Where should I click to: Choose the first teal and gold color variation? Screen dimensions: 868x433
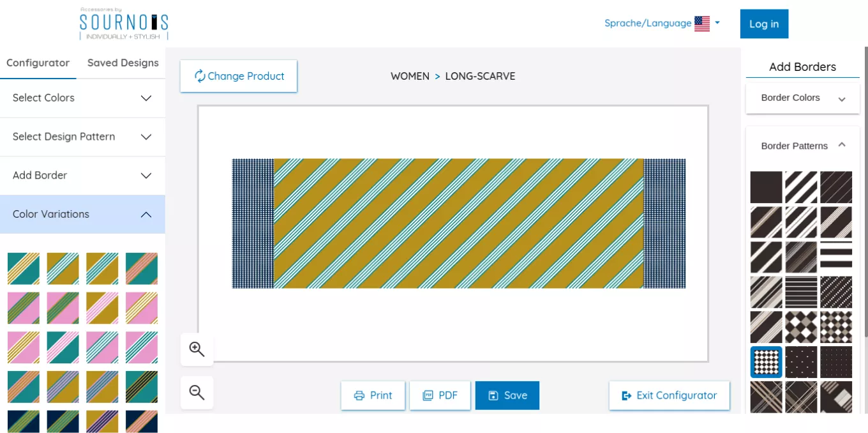tap(24, 269)
